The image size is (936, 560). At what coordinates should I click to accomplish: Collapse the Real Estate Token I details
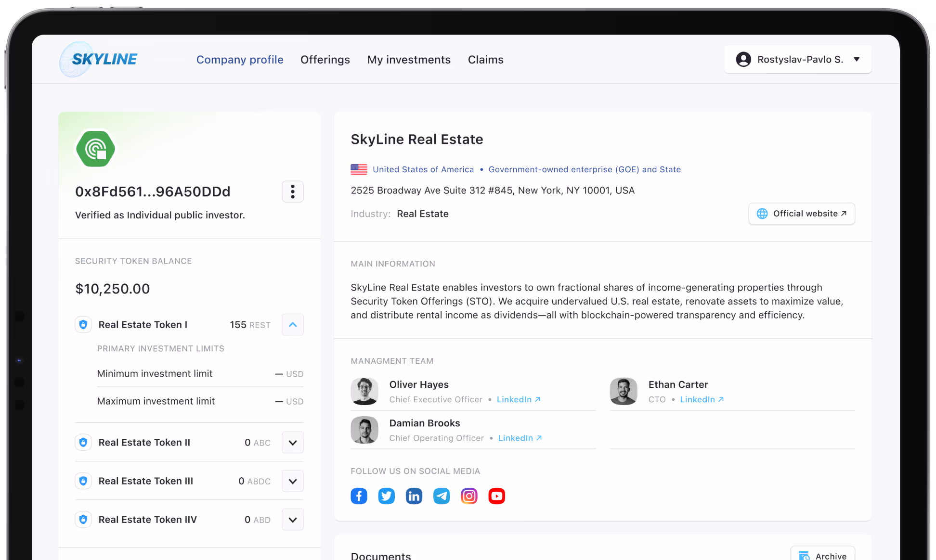click(293, 325)
